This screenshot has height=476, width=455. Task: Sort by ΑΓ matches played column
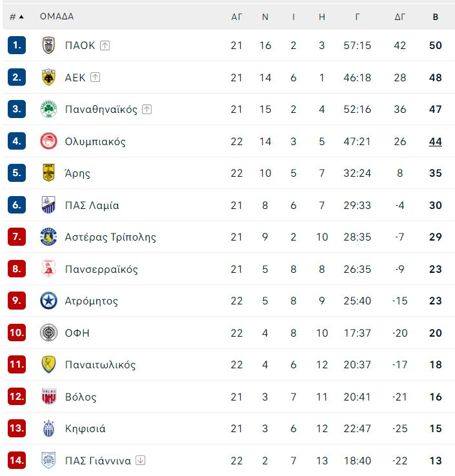[x=237, y=17]
